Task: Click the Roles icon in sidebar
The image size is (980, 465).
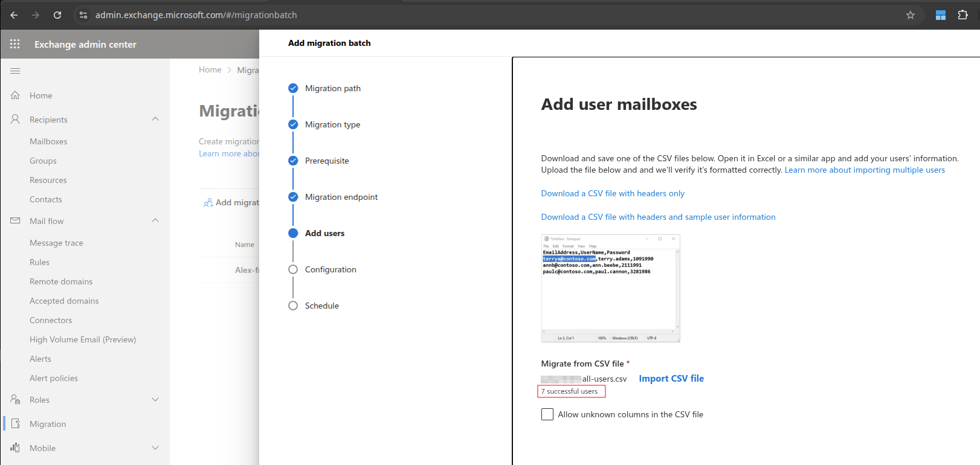Action: click(15, 400)
